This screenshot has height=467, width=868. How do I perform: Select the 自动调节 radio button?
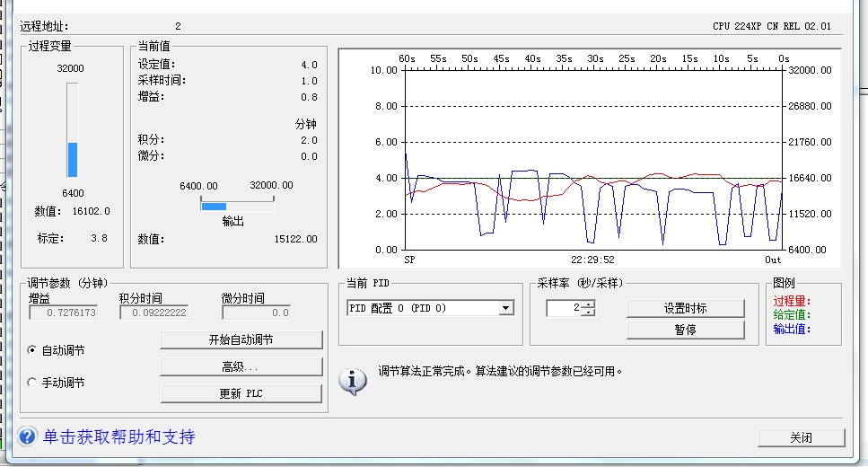coord(33,350)
